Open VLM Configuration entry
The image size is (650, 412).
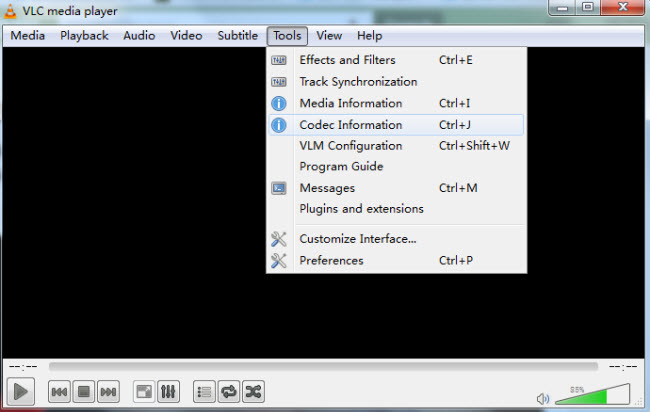[396, 146]
